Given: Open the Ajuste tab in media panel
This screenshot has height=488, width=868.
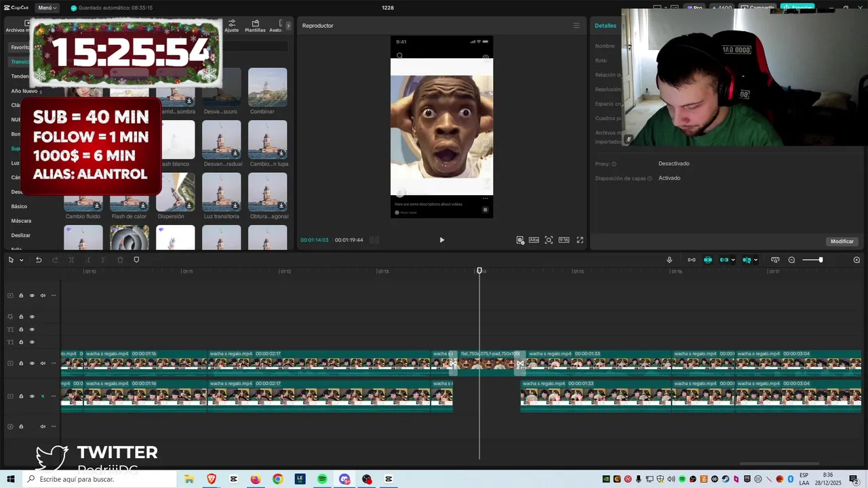Looking at the screenshot, I should 232,26.
